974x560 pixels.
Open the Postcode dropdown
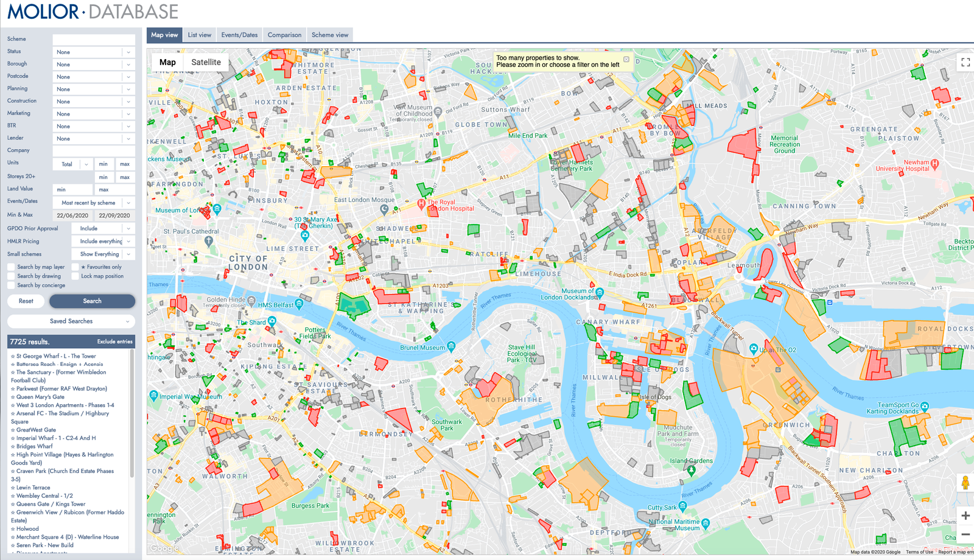point(94,77)
